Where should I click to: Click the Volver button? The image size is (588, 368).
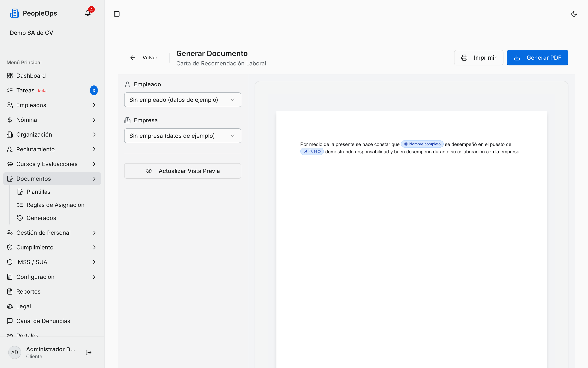coord(144,58)
